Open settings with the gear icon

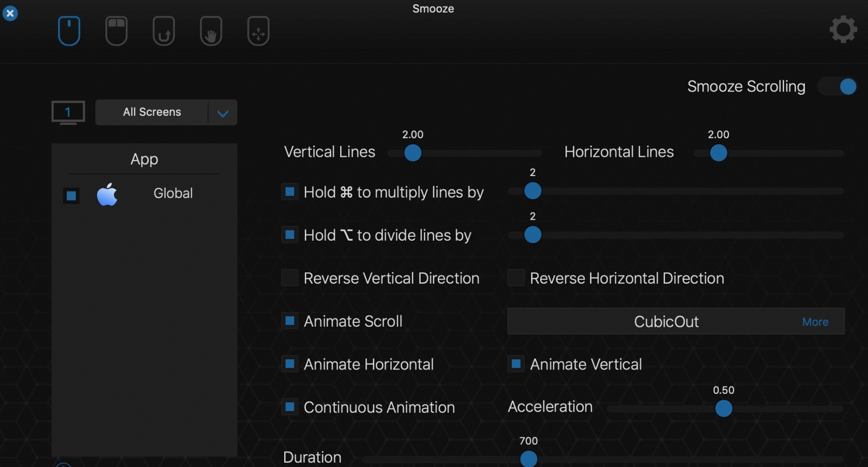tap(843, 30)
